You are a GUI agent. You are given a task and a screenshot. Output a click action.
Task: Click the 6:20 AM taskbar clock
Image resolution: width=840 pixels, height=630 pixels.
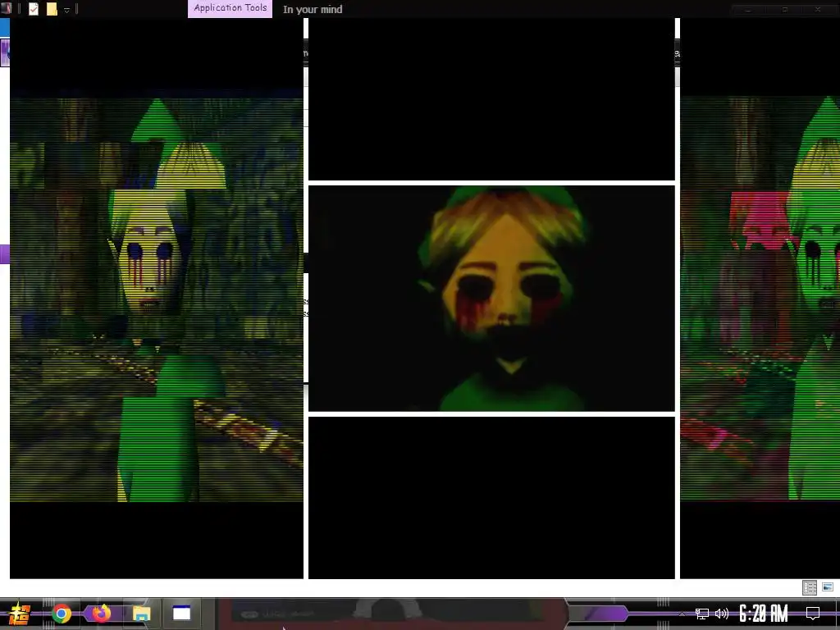click(764, 614)
